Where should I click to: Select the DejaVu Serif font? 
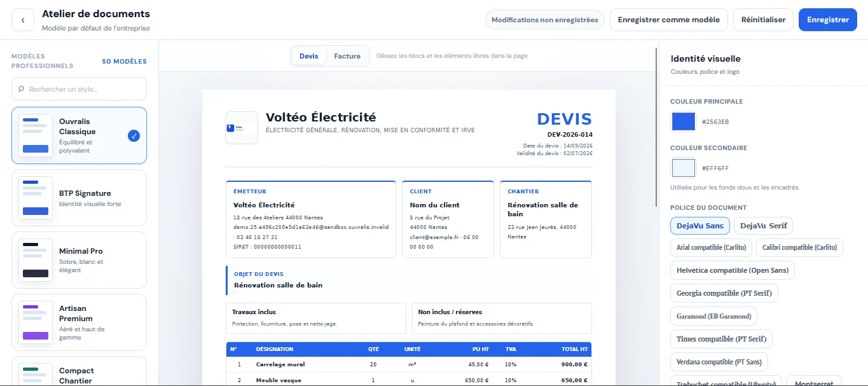764,226
